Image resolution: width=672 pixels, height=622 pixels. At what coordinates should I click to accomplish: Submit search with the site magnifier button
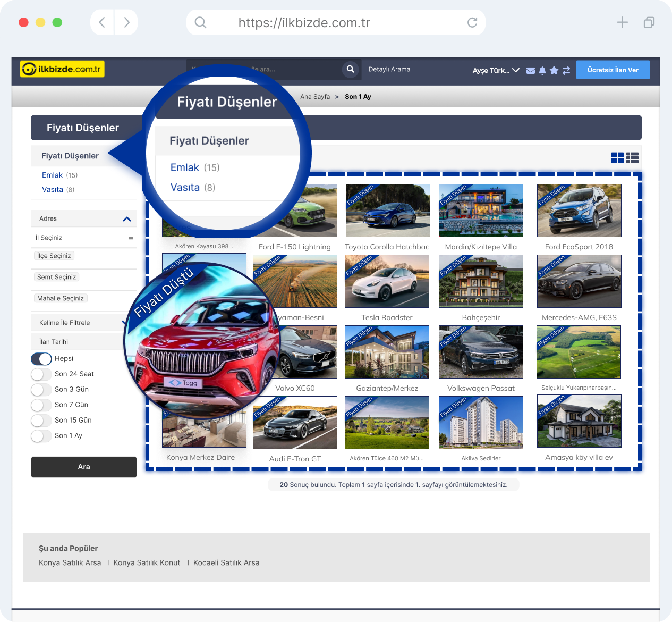(x=351, y=69)
